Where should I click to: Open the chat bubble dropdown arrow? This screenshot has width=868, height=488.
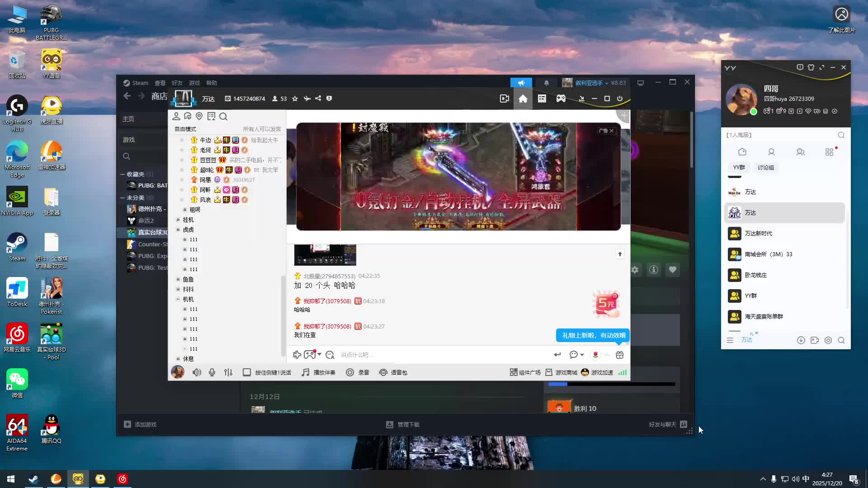(x=582, y=355)
